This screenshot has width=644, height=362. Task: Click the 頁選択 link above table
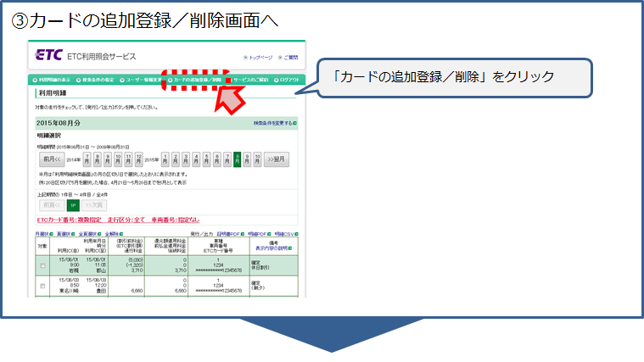pyautogui.click(x=65, y=234)
